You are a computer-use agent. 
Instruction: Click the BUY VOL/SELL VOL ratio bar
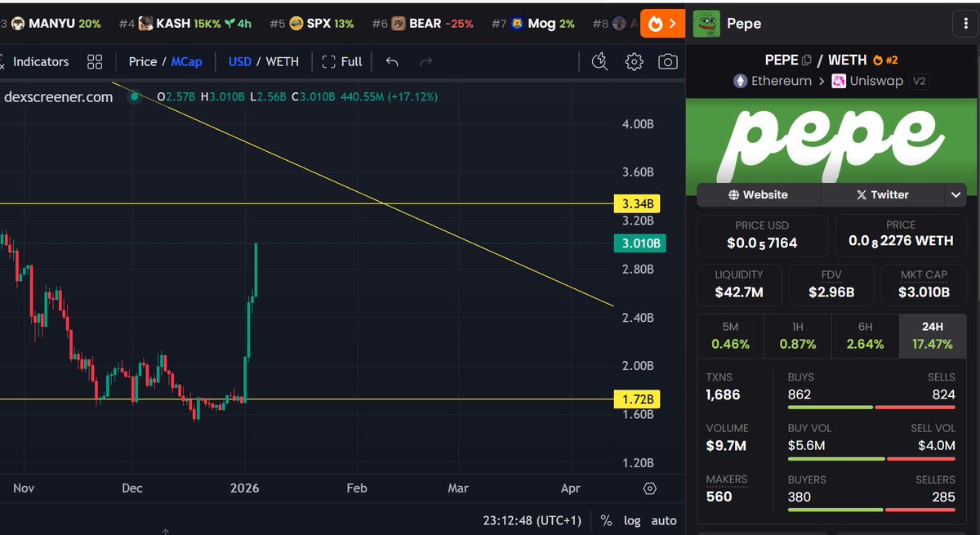point(871,458)
